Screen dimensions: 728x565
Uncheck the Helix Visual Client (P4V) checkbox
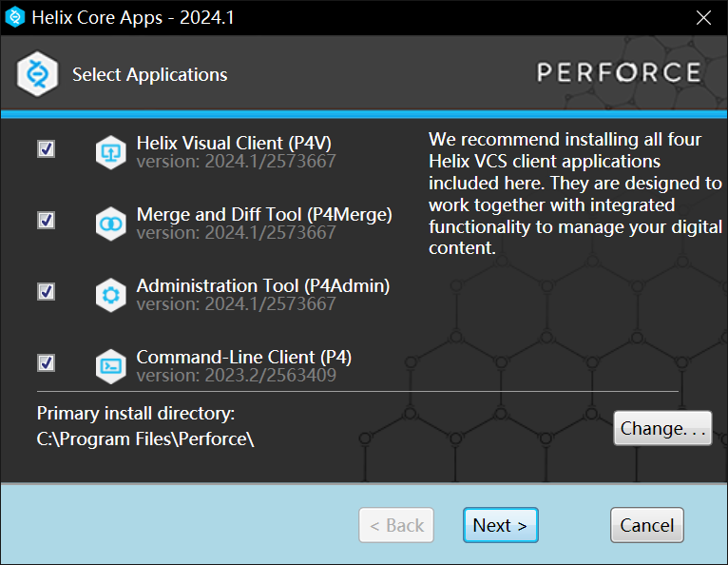(46, 149)
